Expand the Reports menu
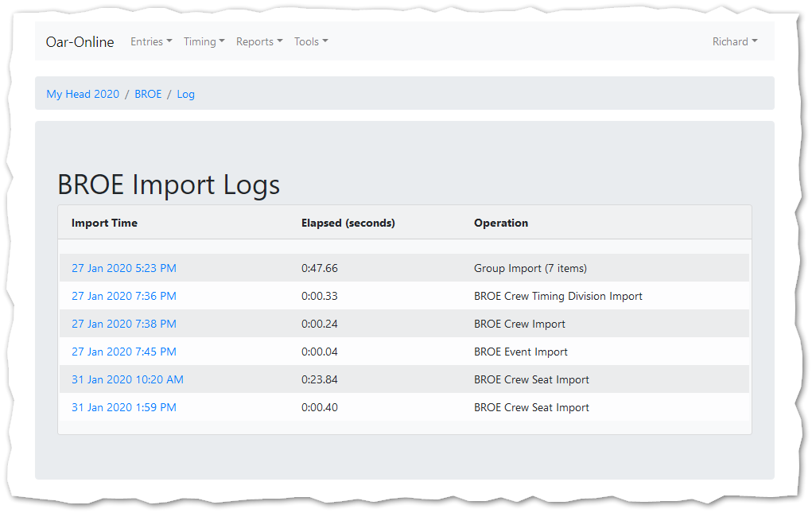Screen dimensions: 812x513 point(258,42)
